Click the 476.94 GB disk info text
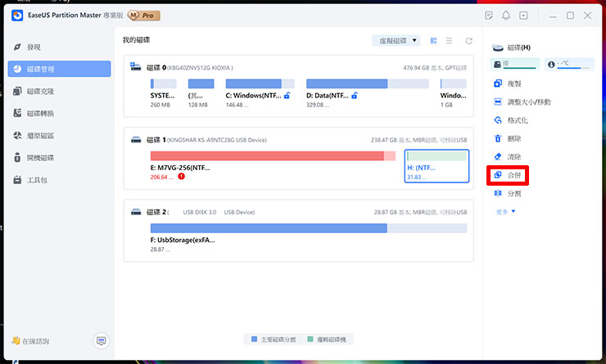 pyautogui.click(x=435, y=68)
